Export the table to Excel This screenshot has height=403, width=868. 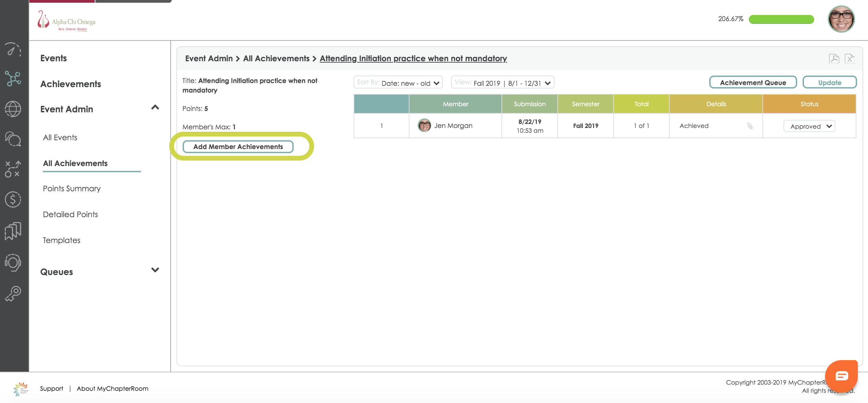coord(849,59)
